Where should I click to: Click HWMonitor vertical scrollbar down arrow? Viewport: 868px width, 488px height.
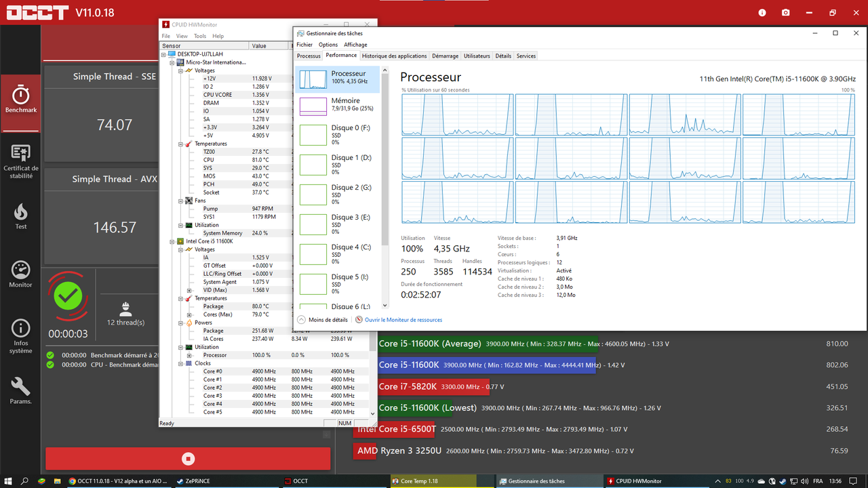pos(373,413)
